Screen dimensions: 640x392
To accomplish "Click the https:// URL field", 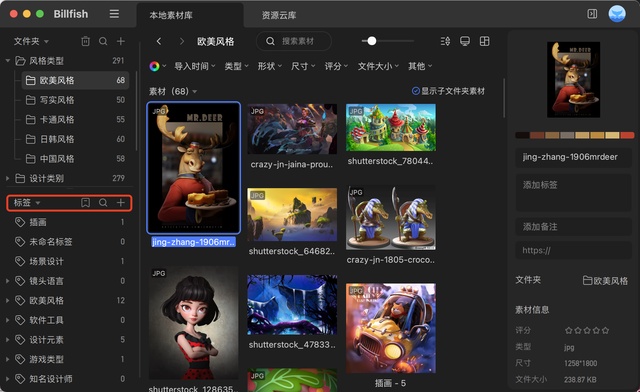I will 573,250.
